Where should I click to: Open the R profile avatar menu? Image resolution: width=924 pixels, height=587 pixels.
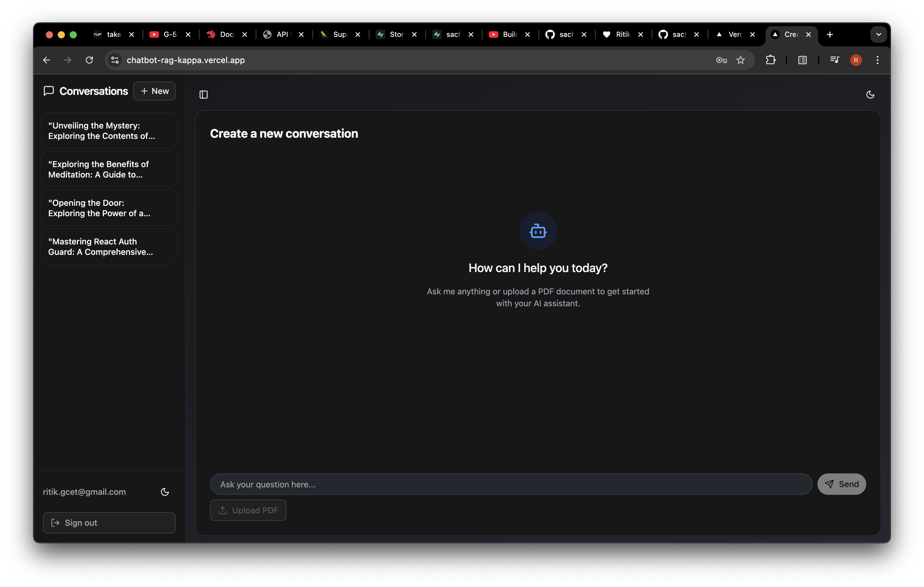(856, 60)
